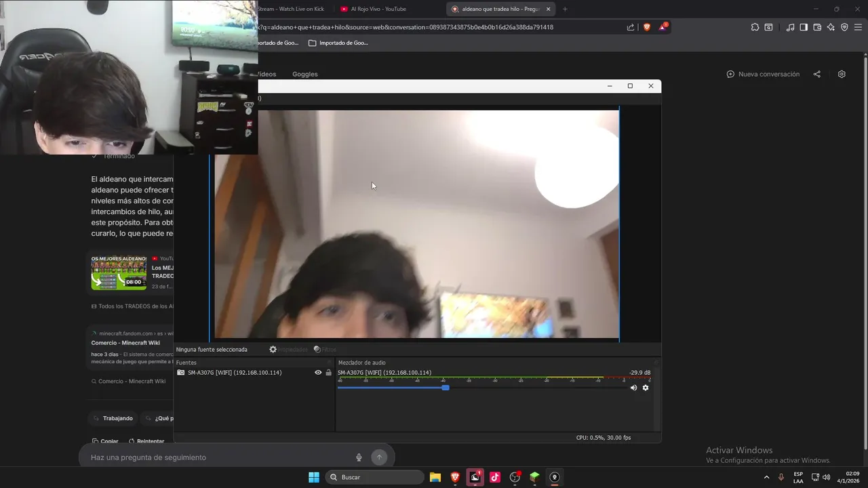The image size is (868, 488).
Task: Open the video thumbnail with 08:00 duration
Action: pyautogui.click(x=119, y=272)
